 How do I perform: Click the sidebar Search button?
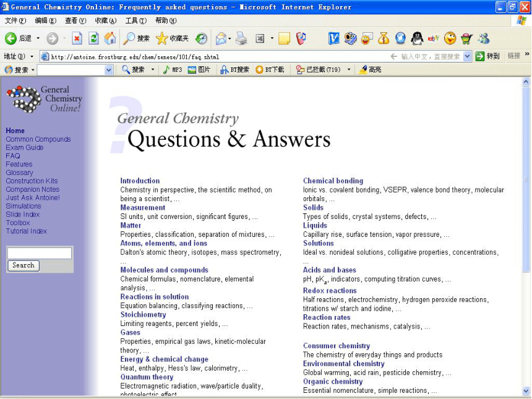tap(24, 265)
